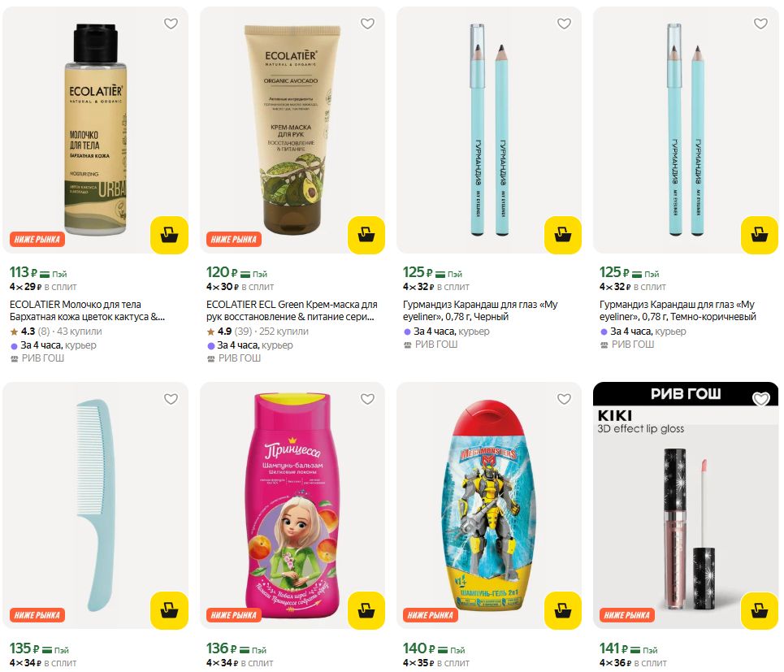
Task: Add ECOLATIER body milk to cart
Action: [169, 235]
